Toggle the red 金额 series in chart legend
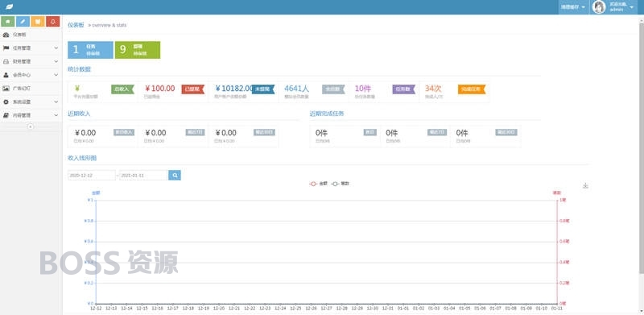644x315 pixels. tap(318, 184)
